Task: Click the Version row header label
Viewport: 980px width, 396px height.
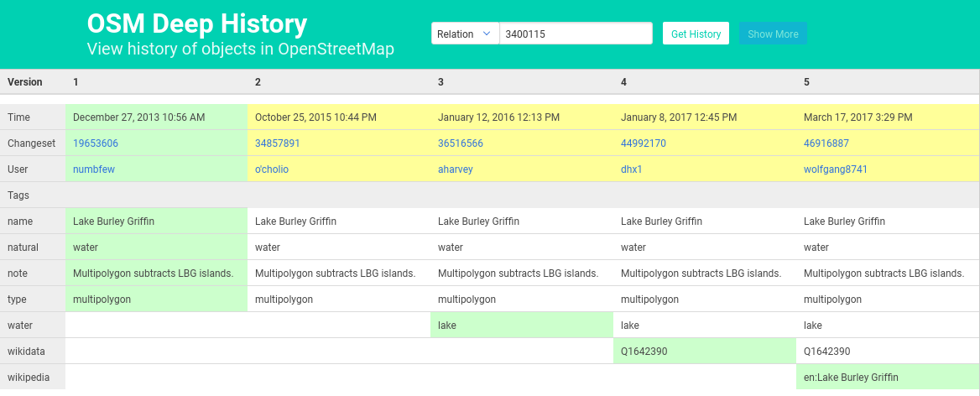Action: tap(25, 82)
